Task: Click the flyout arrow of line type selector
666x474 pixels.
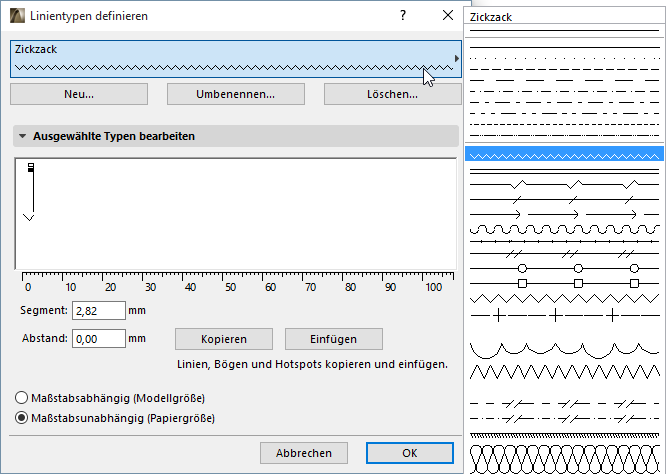Action: click(457, 59)
